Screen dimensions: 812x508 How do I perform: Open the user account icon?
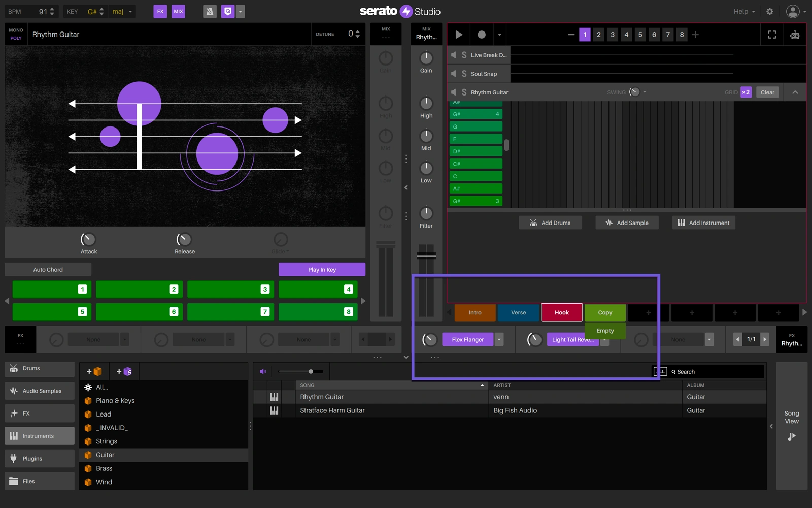pyautogui.click(x=793, y=11)
